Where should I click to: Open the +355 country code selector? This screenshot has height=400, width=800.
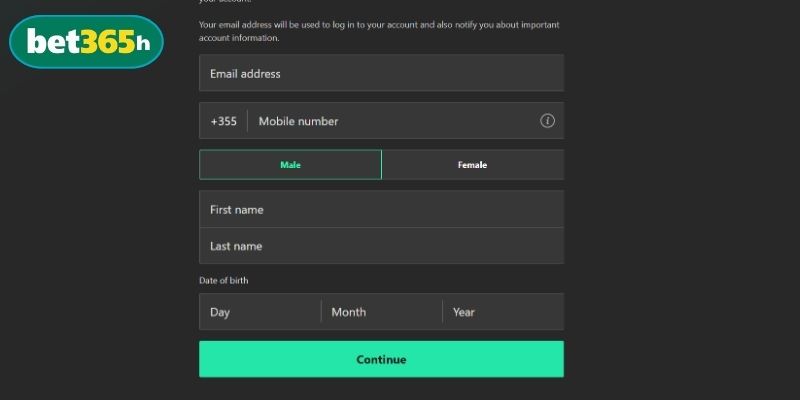tap(223, 121)
